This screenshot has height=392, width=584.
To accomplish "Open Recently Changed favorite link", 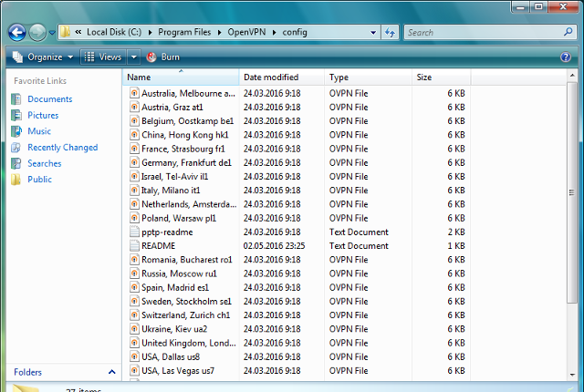I will click(x=63, y=148).
